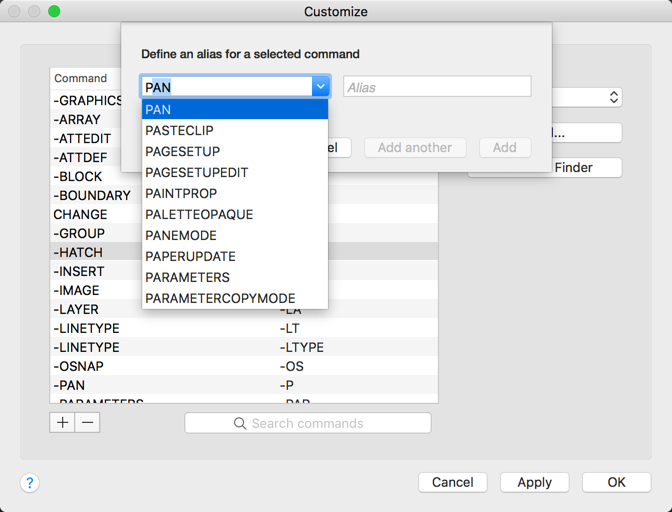Click the plus button to add alias

tap(62, 423)
